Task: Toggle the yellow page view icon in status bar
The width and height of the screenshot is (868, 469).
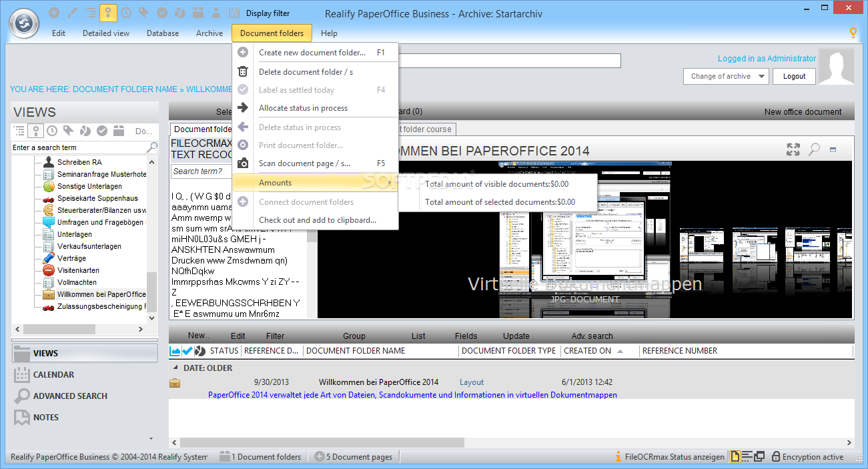Action: (735, 457)
